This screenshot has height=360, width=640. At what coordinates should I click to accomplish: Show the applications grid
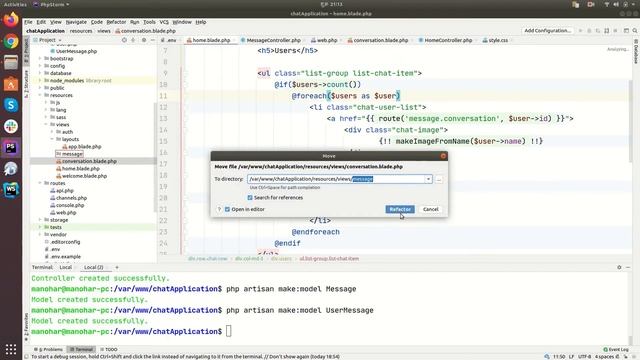coord(11,349)
